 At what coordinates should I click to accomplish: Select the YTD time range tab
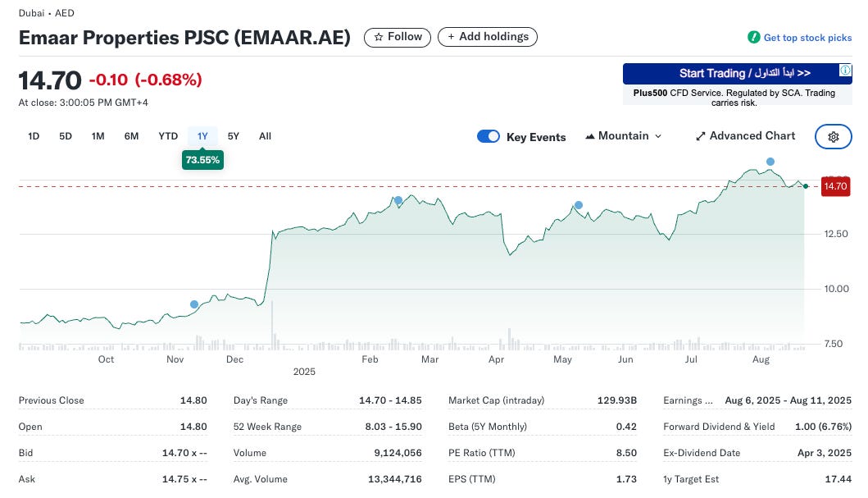[168, 136]
